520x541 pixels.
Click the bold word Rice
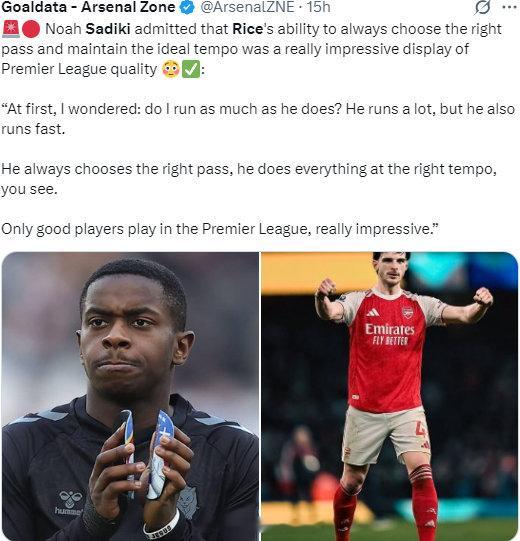click(x=247, y=29)
